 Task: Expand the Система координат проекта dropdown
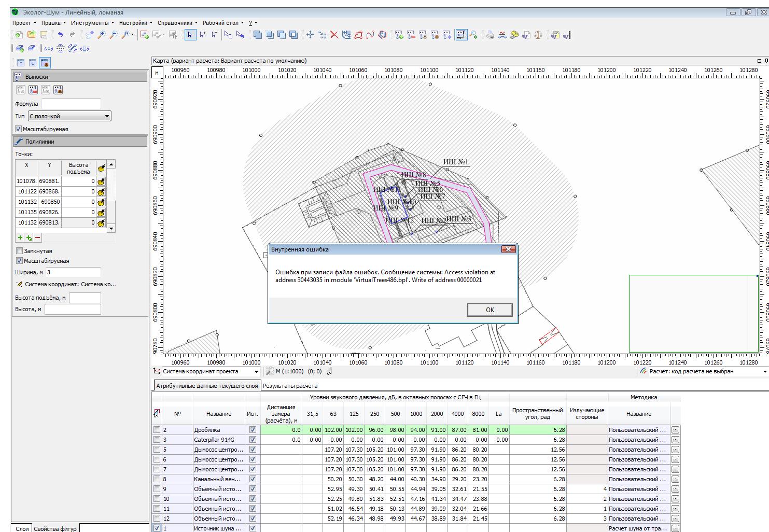256,372
